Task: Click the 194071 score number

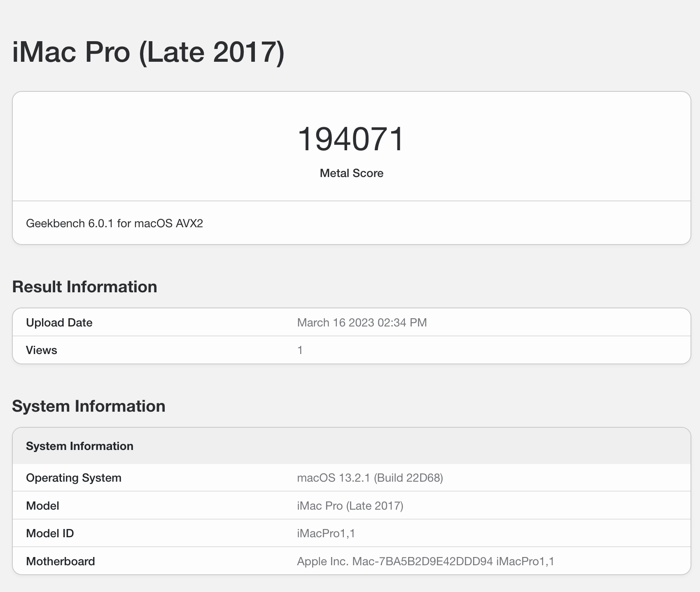Action: click(x=351, y=139)
